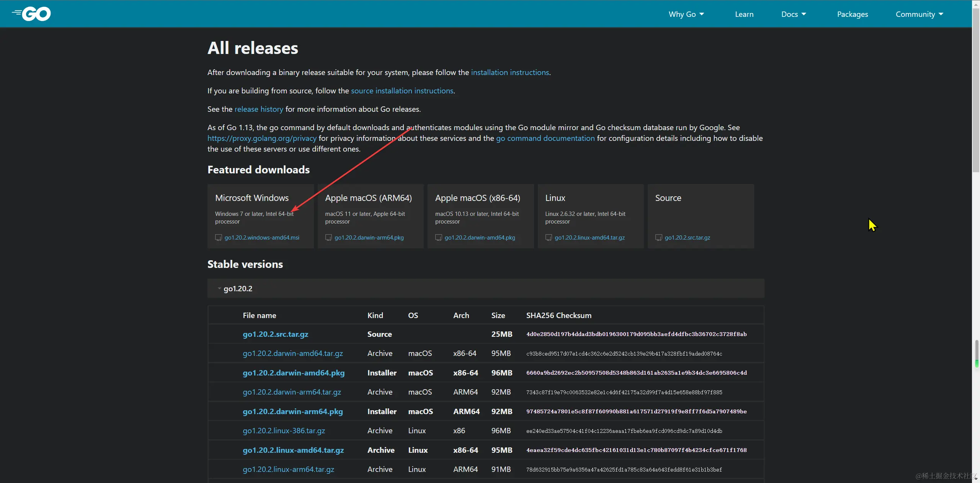
Task: Download go1.20.2.darwin-arm64.tar.gz archive from table
Action: [x=292, y=392]
